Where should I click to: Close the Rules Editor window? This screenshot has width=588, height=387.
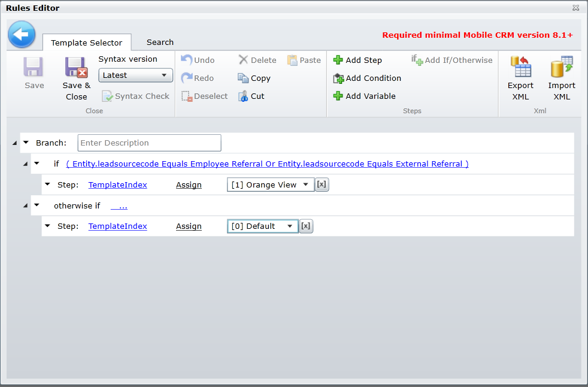575,8
